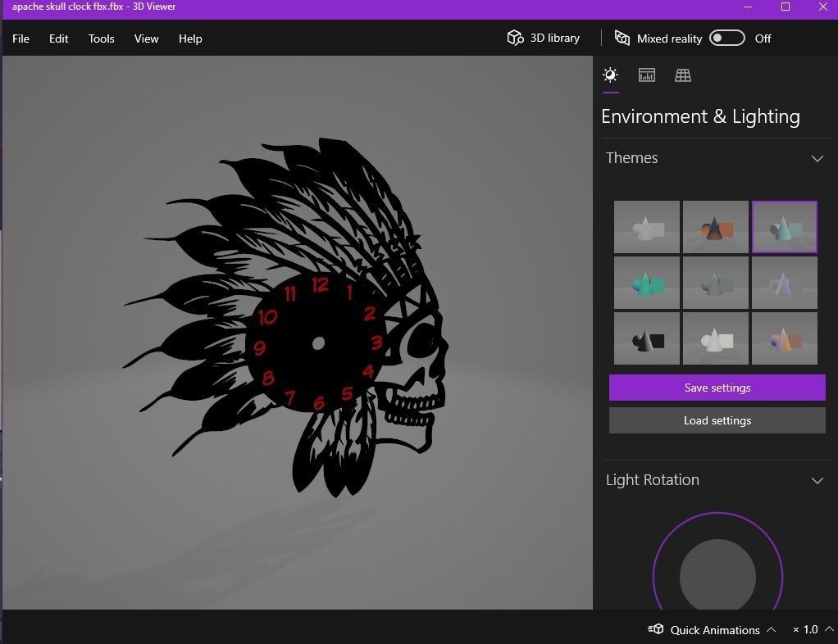The width and height of the screenshot is (838, 644).
Task: Click the Quick Animations cube icon
Action: click(655, 629)
